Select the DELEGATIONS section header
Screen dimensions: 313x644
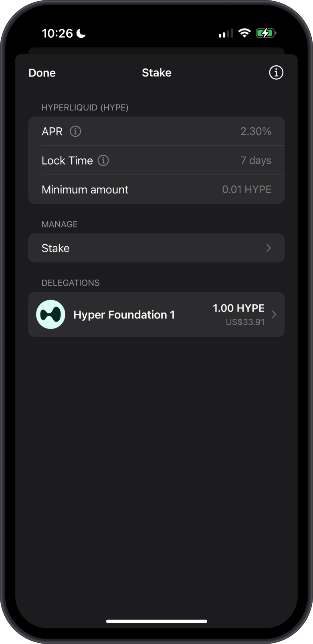pos(71,283)
